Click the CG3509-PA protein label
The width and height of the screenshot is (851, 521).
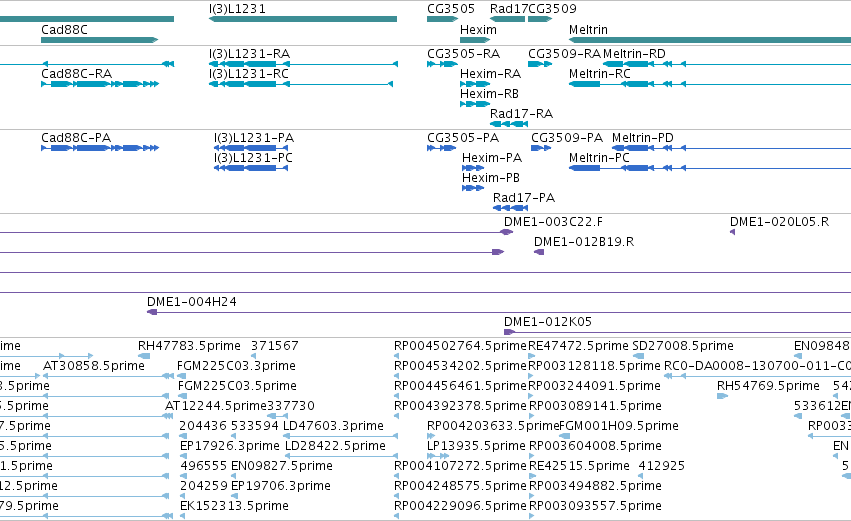pyautogui.click(x=567, y=138)
